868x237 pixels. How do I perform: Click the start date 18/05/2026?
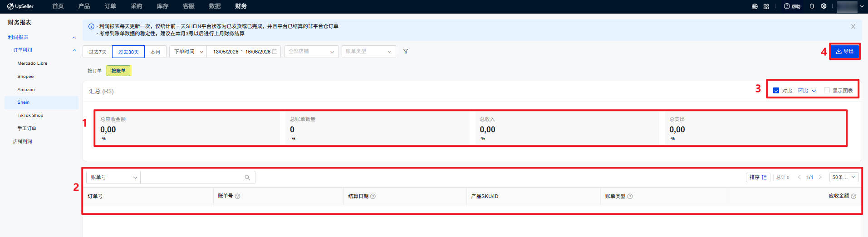coord(226,52)
